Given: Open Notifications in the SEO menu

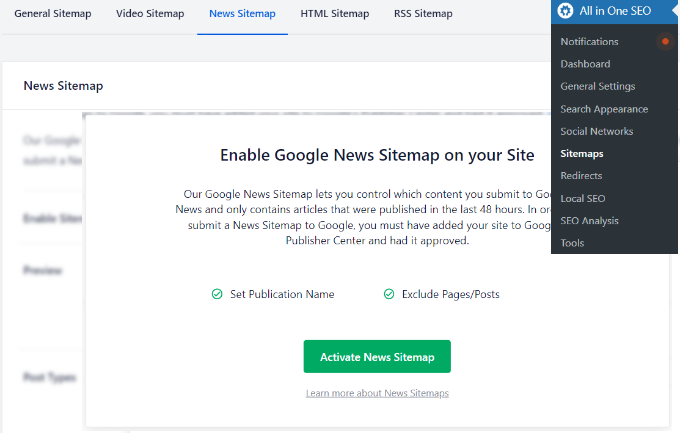Looking at the screenshot, I should [x=589, y=42].
